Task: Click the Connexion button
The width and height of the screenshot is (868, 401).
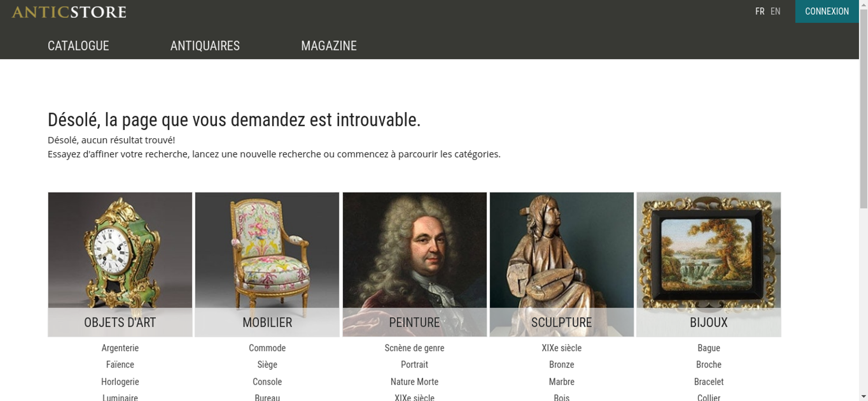Action: (x=827, y=11)
